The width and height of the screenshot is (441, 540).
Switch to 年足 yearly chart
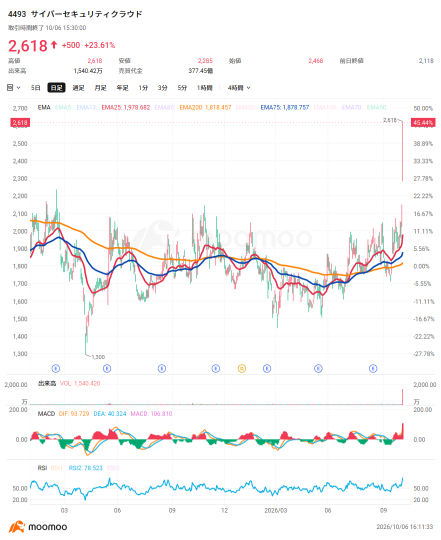point(122,88)
